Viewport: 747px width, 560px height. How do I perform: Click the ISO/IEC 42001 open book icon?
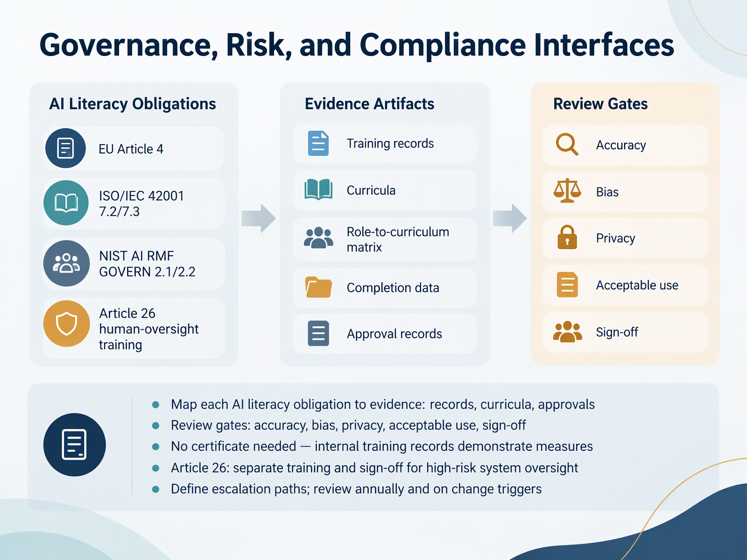point(66,203)
